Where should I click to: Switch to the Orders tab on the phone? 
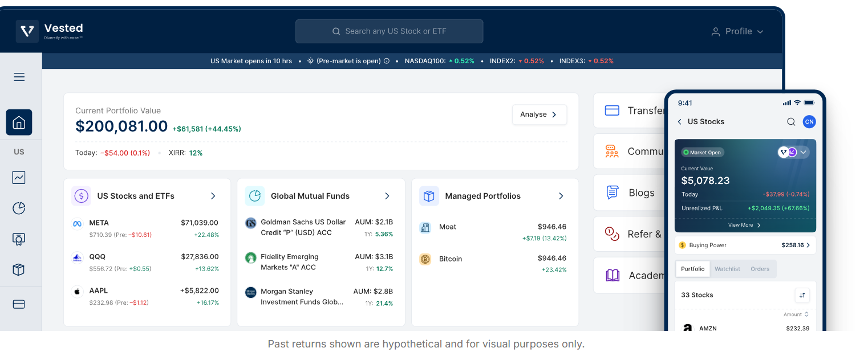[760, 269]
